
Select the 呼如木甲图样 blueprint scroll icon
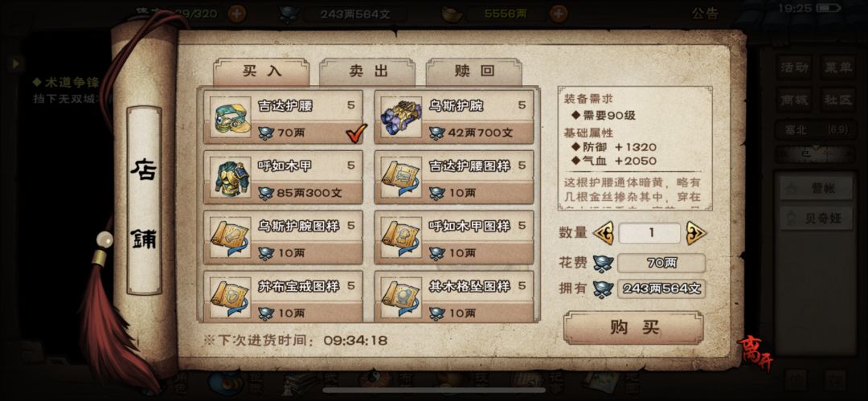[x=401, y=238]
